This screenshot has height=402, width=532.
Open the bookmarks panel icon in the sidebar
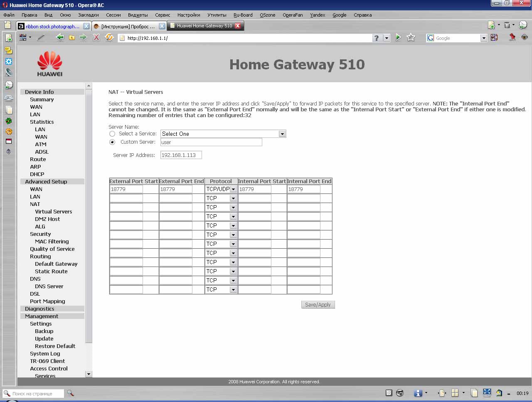pyautogui.click(x=8, y=38)
